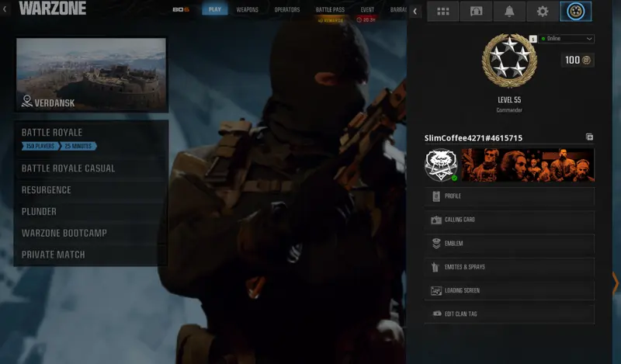Open Edit Clan Tag option
621x364 pixels.
pyautogui.click(x=509, y=314)
